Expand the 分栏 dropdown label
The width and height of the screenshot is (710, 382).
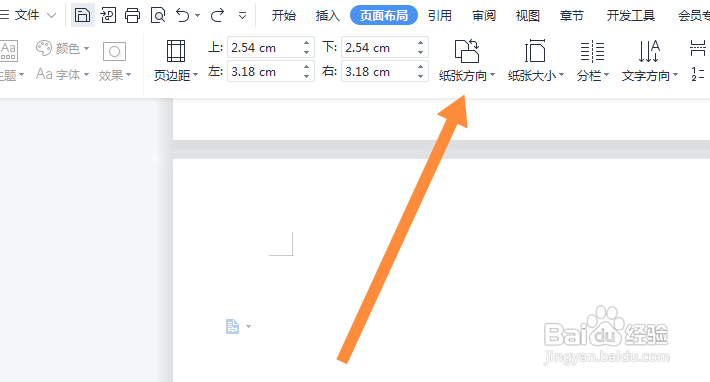pyautogui.click(x=593, y=75)
